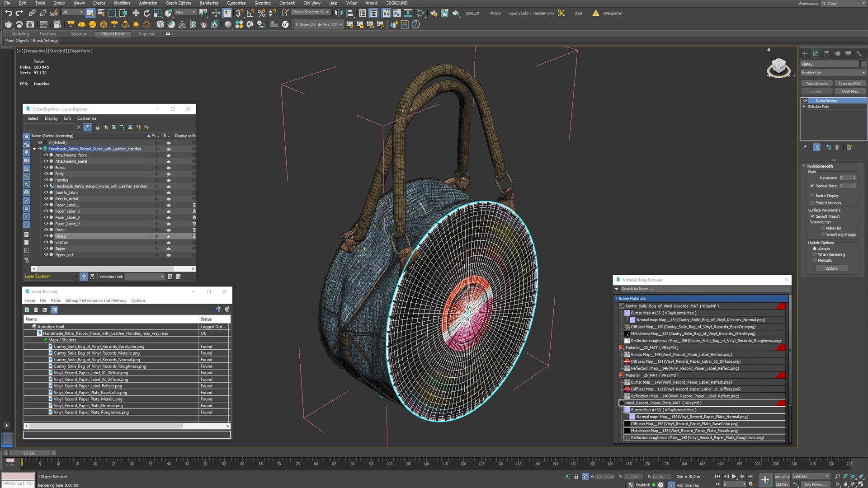Toggle the Angle Snap tool
Image resolution: width=868 pixels, height=488 pixels.
tap(250, 13)
